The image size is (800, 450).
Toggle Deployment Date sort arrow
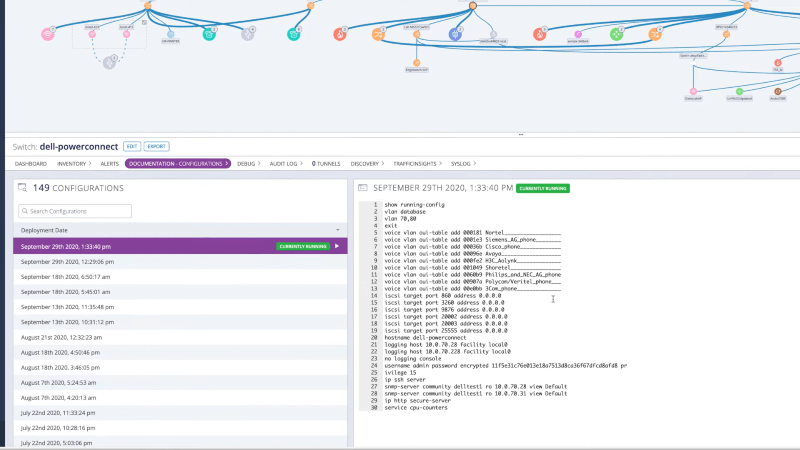point(338,230)
